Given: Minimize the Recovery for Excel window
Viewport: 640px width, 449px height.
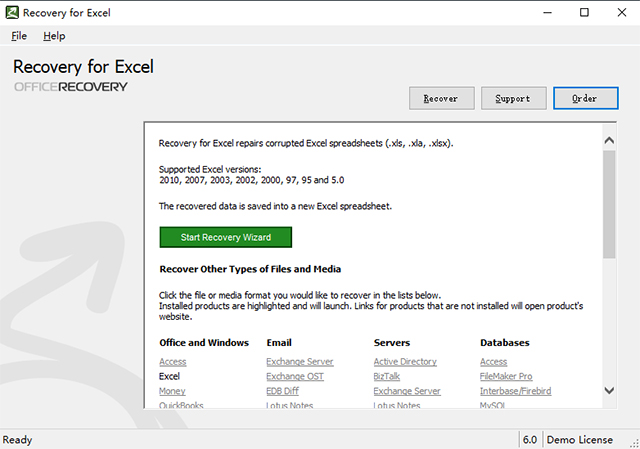Looking at the screenshot, I should pyautogui.click(x=548, y=13).
